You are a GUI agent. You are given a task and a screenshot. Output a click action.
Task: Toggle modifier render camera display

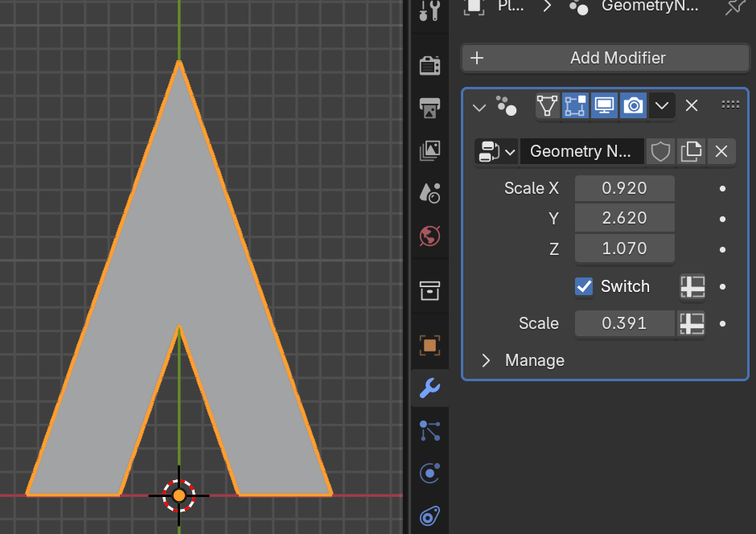tap(633, 105)
